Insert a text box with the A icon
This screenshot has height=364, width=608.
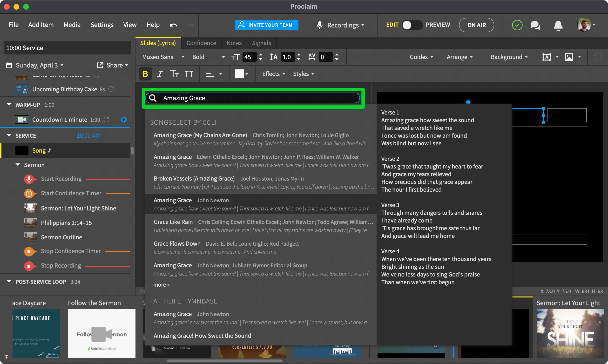point(547,57)
